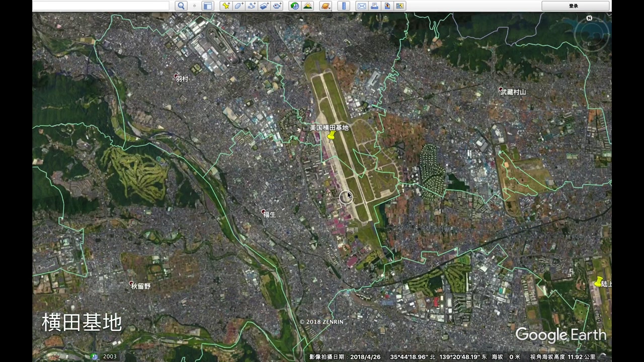Click the compass look-around ring
The image size is (644, 362).
tap(591, 35)
